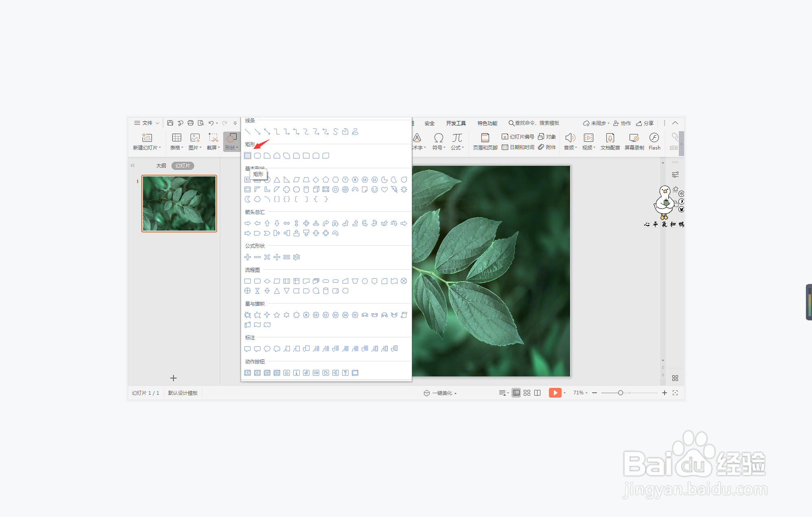812x517 pixels.
Task: Select the rectangle shape in 矩形 section
Action: (x=248, y=156)
